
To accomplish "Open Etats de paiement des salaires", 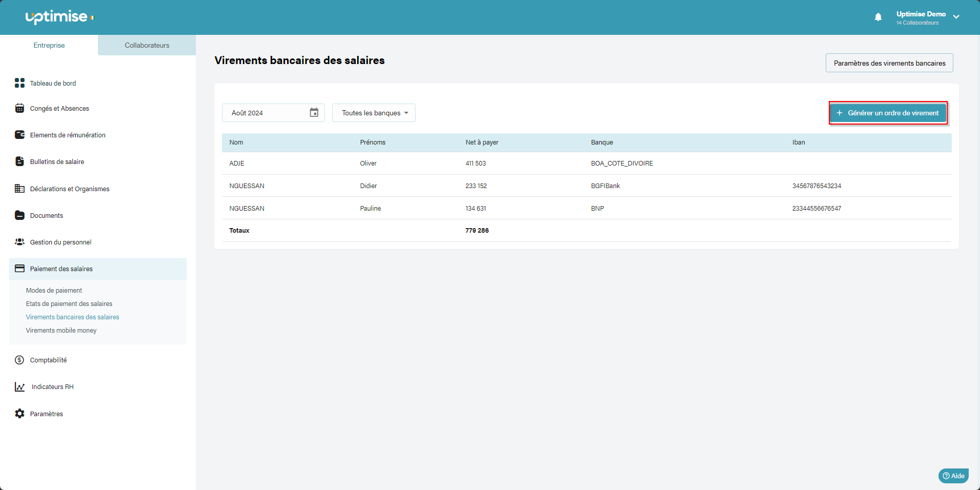I will (x=69, y=304).
